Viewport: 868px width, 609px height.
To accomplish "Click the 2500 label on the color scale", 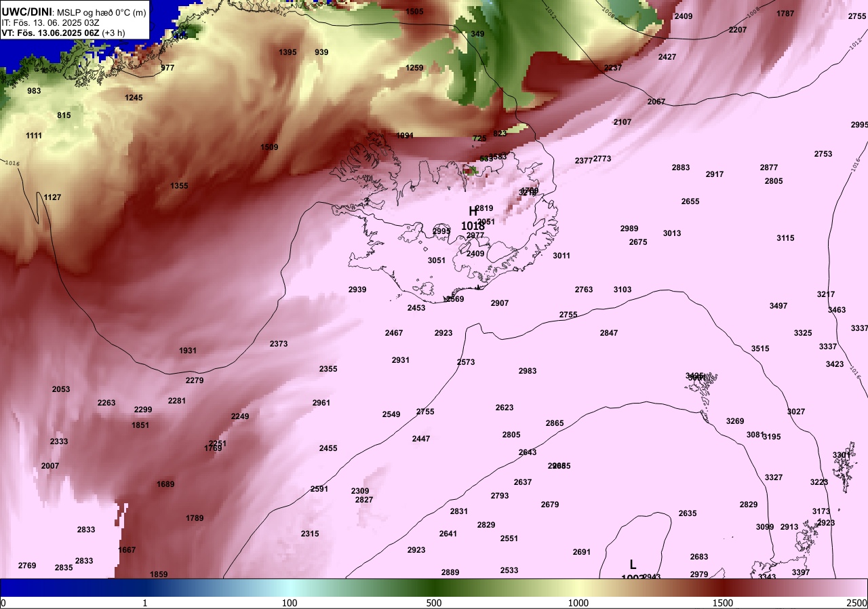I will 857,603.
